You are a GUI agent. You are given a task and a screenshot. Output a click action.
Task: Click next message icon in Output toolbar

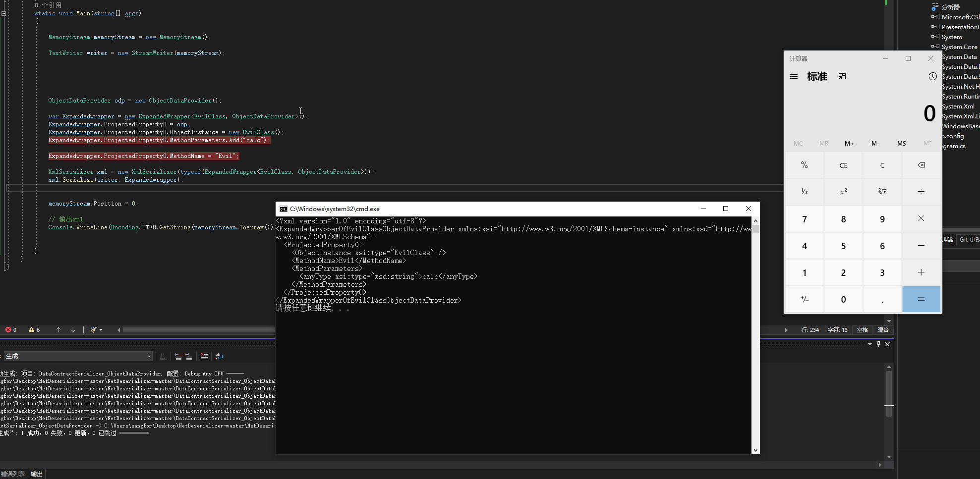tap(189, 356)
